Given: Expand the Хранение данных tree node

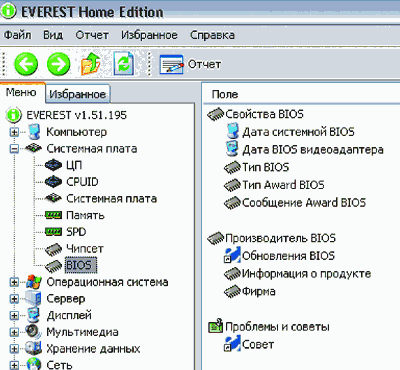Looking at the screenshot, I should pyautogui.click(x=14, y=349).
